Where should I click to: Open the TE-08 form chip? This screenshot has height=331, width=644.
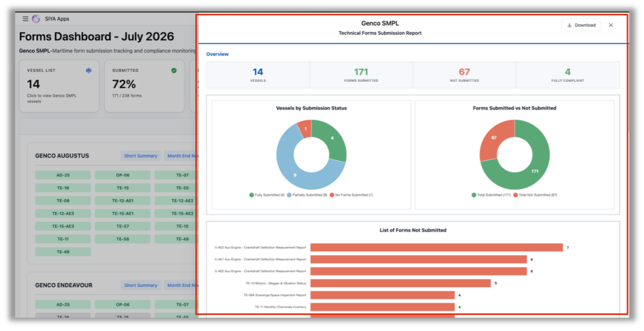pyautogui.click(x=63, y=201)
